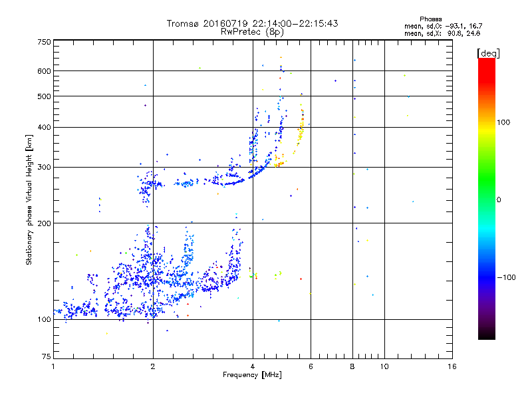Click the 'Phases' header text
The image size is (532, 399).
coord(430,19)
